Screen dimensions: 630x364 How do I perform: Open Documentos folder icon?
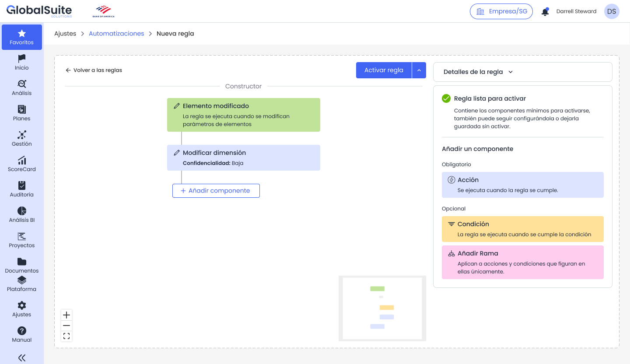[22, 262]
